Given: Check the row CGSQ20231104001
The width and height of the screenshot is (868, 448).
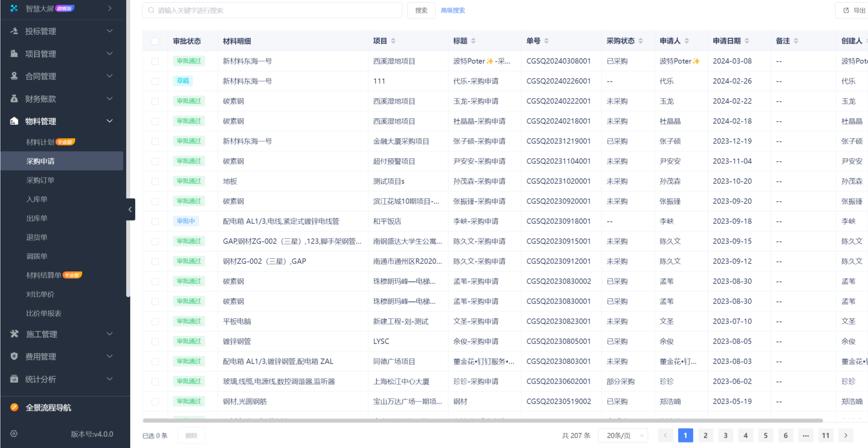Looking at the screenshot, I should tap(155, 161).
